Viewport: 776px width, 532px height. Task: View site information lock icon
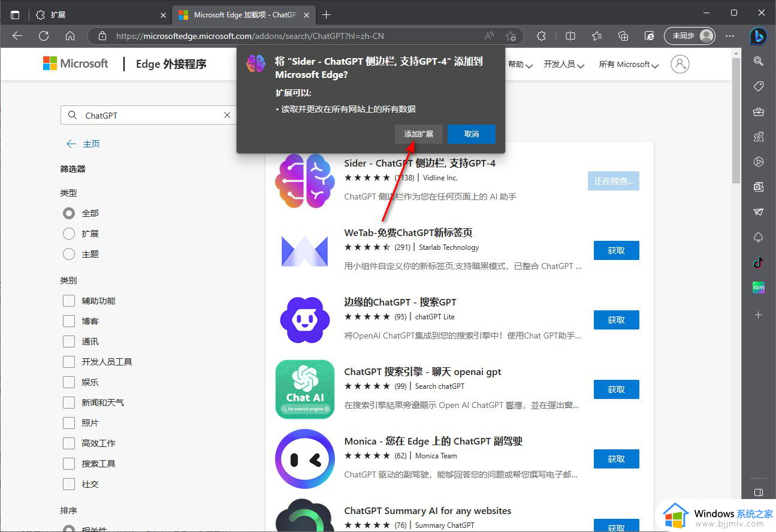[x=102, y=36]
